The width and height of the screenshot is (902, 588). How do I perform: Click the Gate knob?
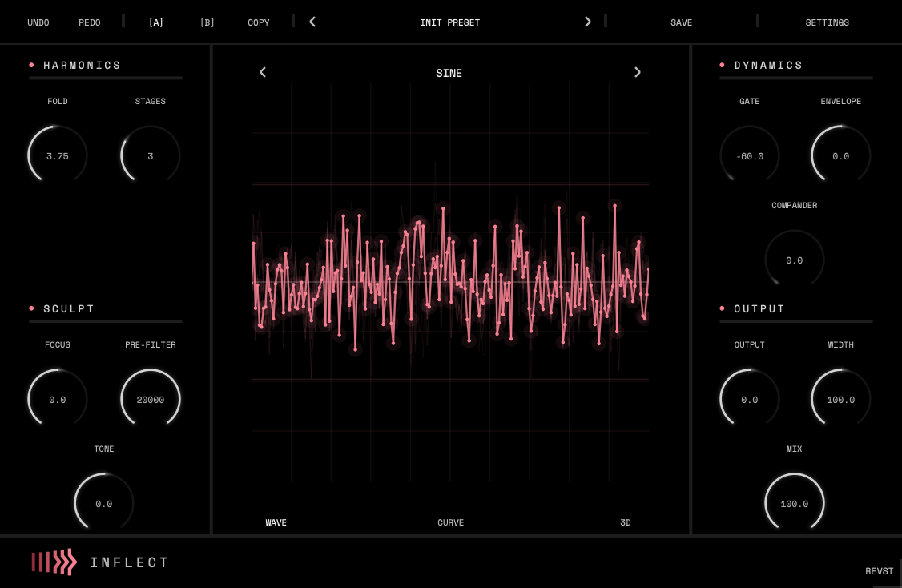pos(750,155)
